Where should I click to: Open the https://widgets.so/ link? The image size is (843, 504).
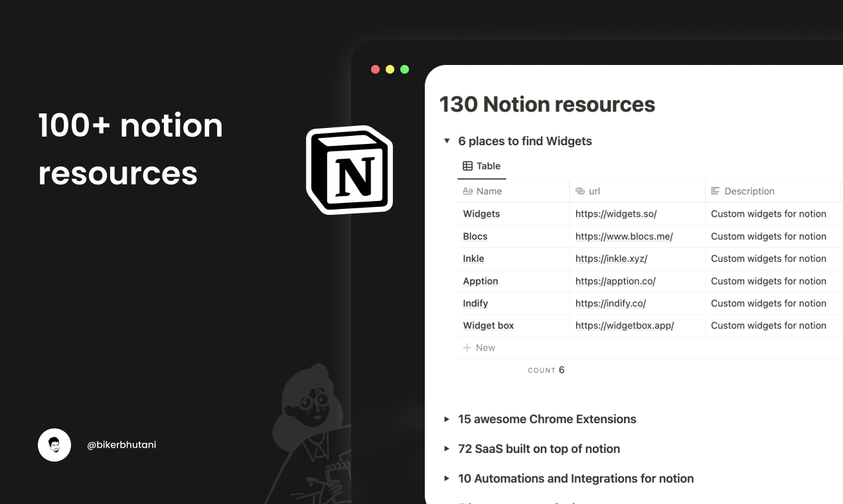[616, 214]
